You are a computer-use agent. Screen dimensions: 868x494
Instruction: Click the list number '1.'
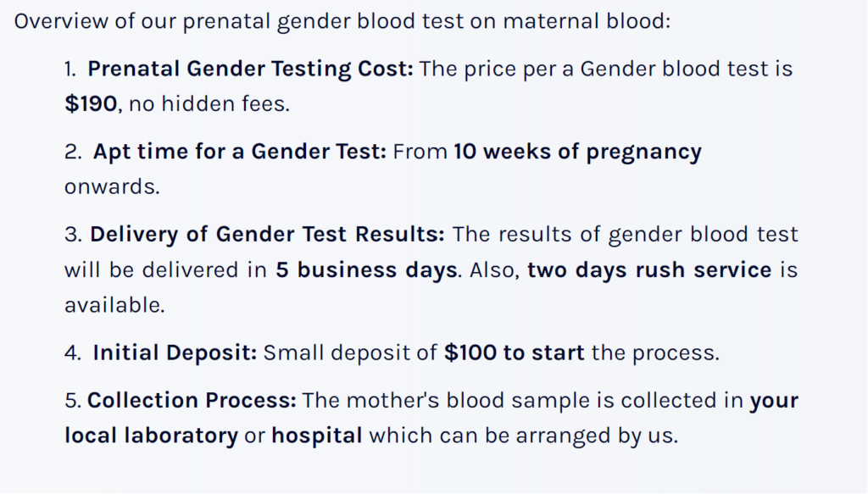[x=70, y=69]
